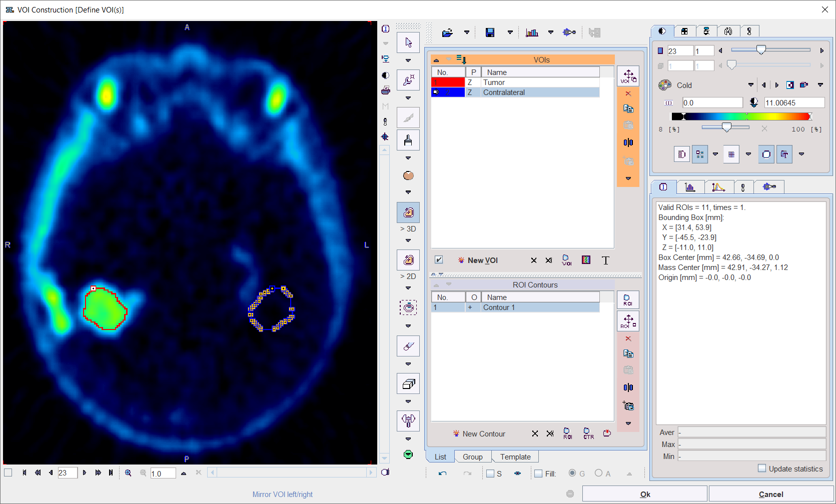Switch to the Template tab
836x504 pixels.
(x=515, y=457)
